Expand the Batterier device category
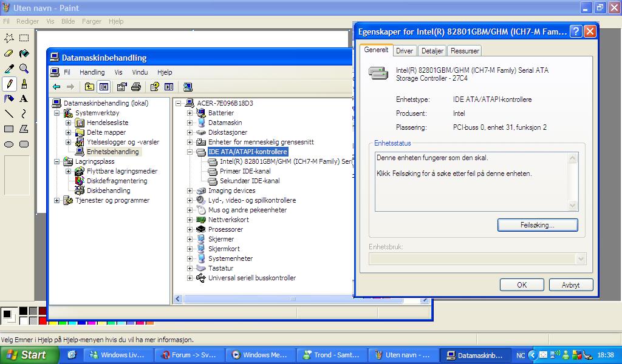622x364 pixels. pos(190,113)
